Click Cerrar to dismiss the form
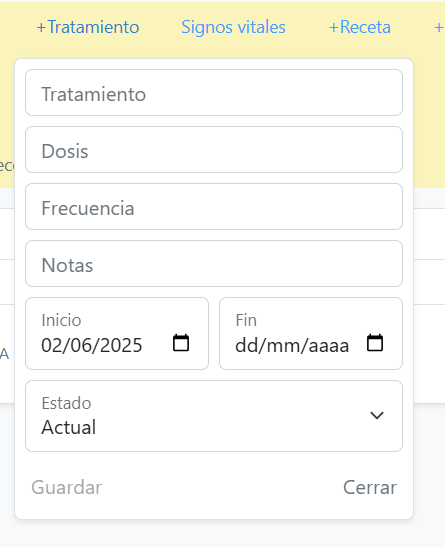Image resolution: width=445 pixels, height=547 pixels. point(370,487)
